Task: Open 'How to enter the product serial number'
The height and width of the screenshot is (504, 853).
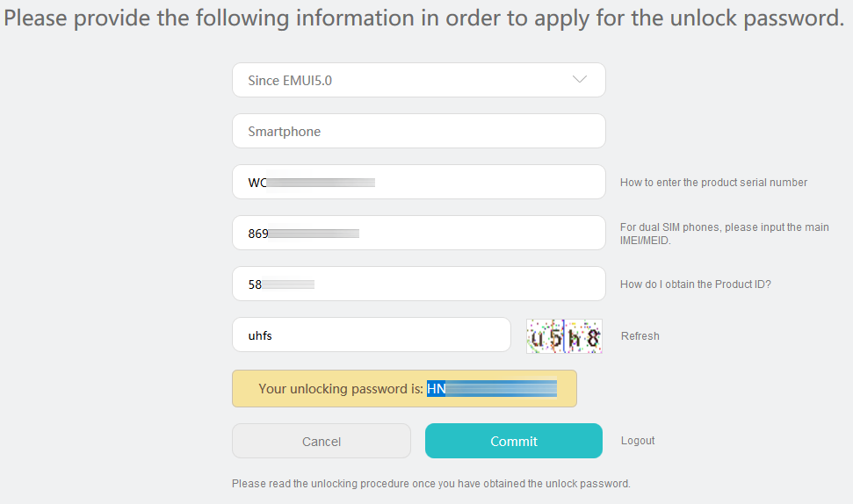Action: tap(713, 183)
